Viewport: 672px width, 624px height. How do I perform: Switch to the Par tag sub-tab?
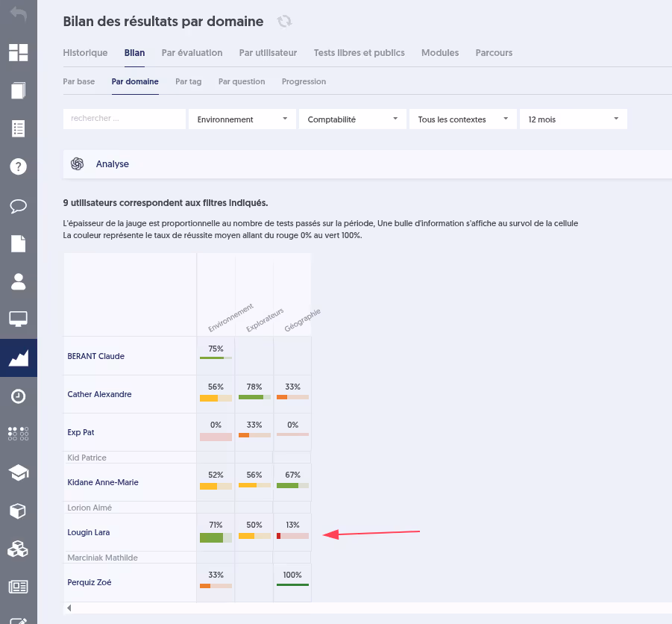[x=189, y=81]
